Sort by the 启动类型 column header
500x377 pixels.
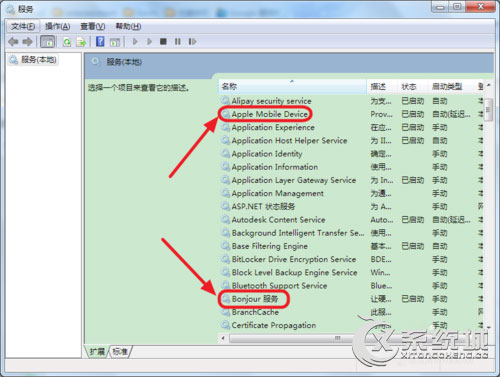pyautogui.click(x=451, y=87)
